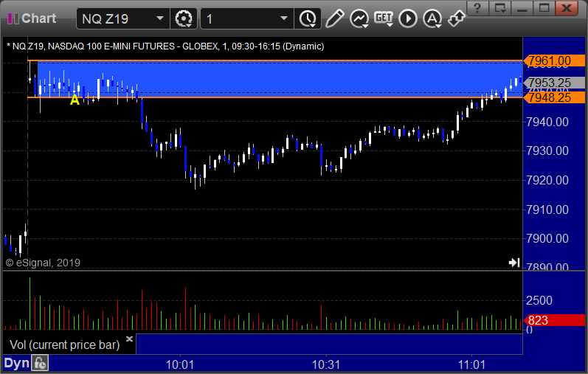Click the current price 7953.25 label
Screen dimensions: 588x374
pos(555,83)
